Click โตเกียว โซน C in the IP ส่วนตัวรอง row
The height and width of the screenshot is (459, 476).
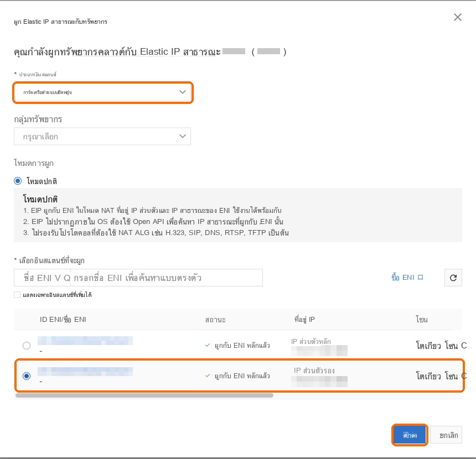pyautogui.click(x=441, y=376)
